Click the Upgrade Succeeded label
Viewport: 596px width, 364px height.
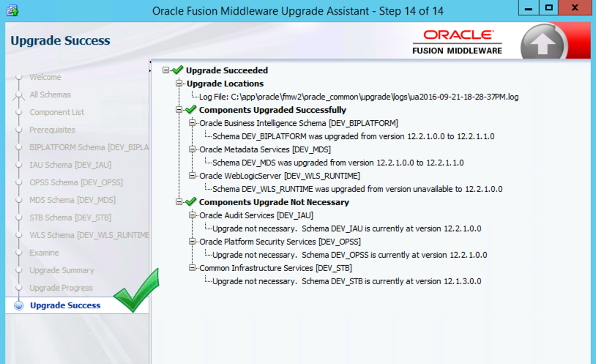click(227, 70)
